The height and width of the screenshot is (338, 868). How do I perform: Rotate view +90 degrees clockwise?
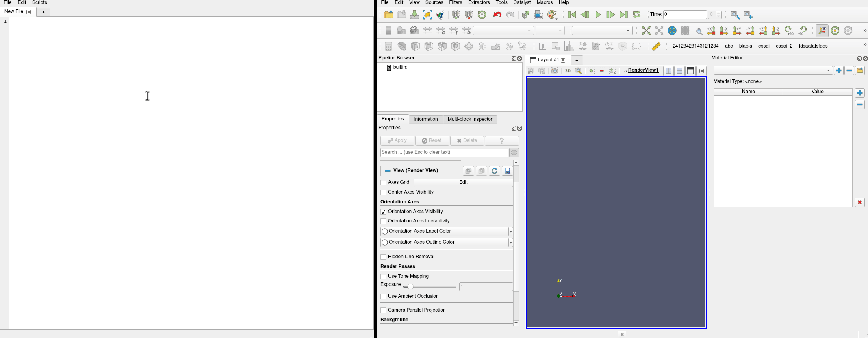[x=789, y=31]
